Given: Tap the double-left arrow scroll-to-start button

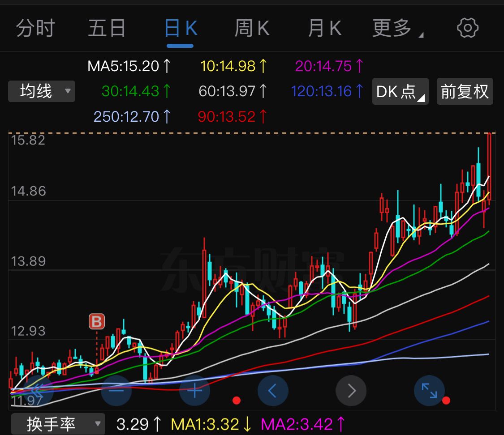Looking at the screenshot, I should tap(38, 391).
